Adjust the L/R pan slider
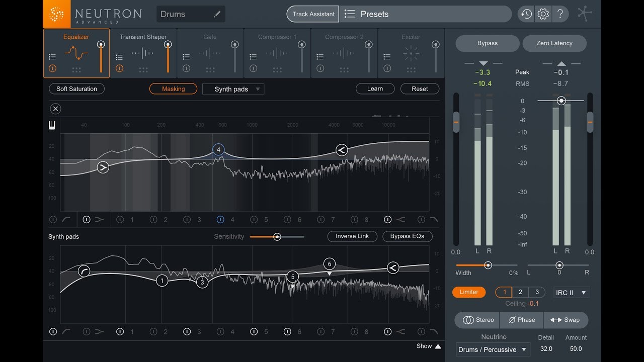Viewport: 644px width, 362px height. coord(559,265)
